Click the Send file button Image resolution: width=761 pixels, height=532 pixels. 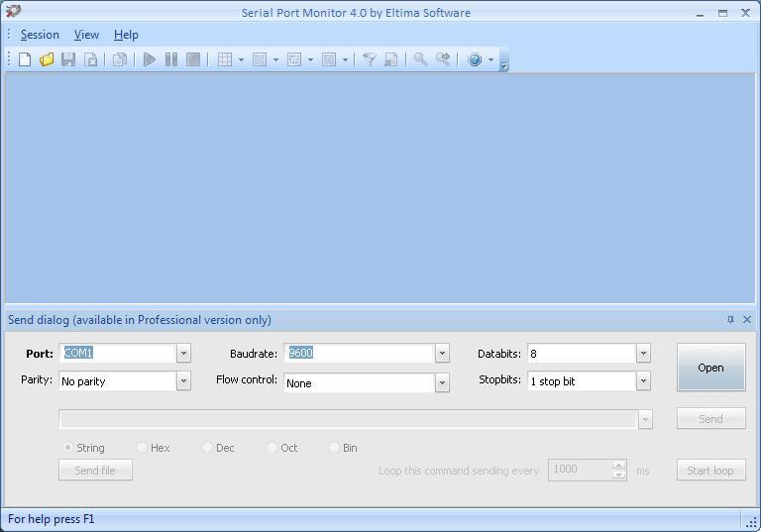click(x=95, y=470)
